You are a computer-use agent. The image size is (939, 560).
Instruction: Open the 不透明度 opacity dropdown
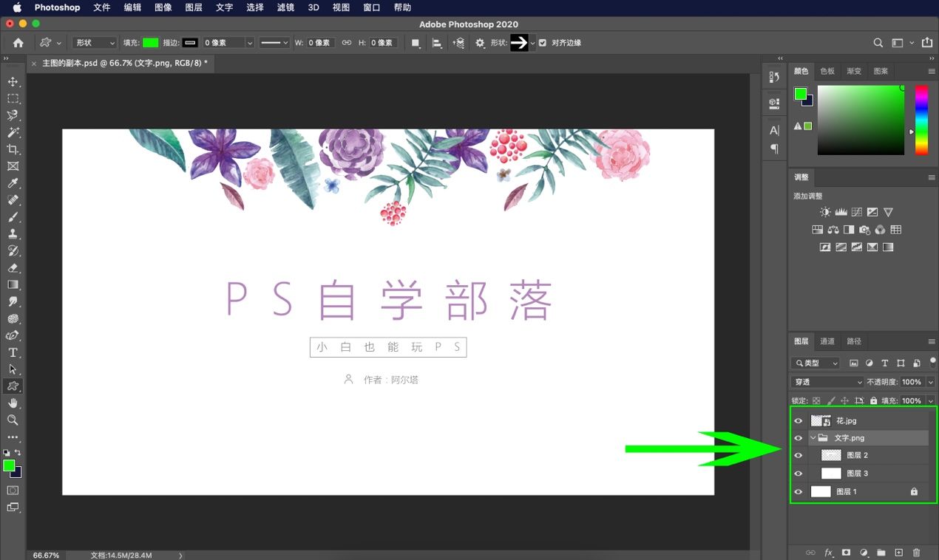929,382
